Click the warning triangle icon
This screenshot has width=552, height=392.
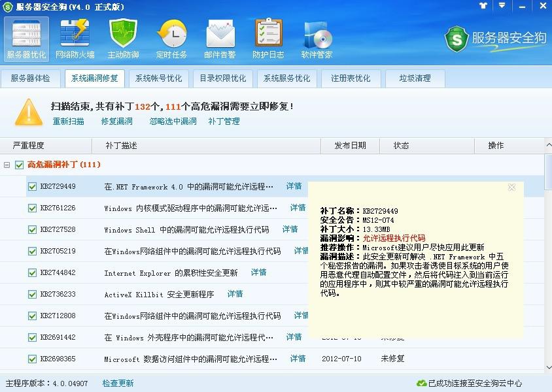27,111
